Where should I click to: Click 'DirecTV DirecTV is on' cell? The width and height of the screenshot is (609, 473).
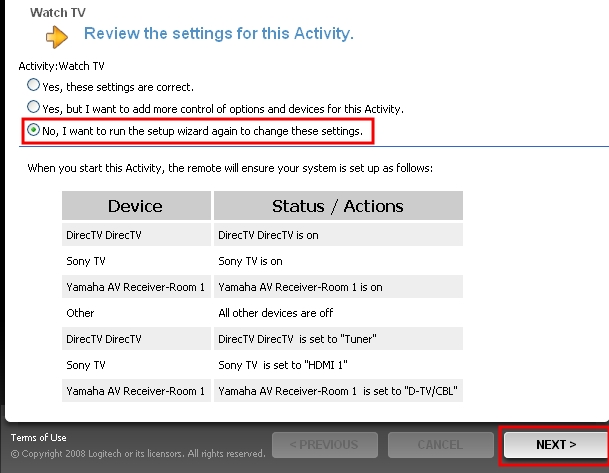tap(338, 235)
